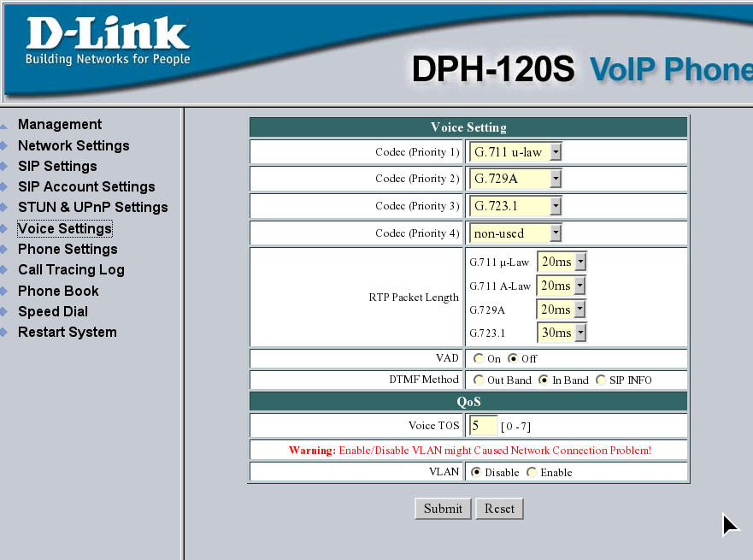
Task: Open the Phone Book page
Action: coord(58,291)
